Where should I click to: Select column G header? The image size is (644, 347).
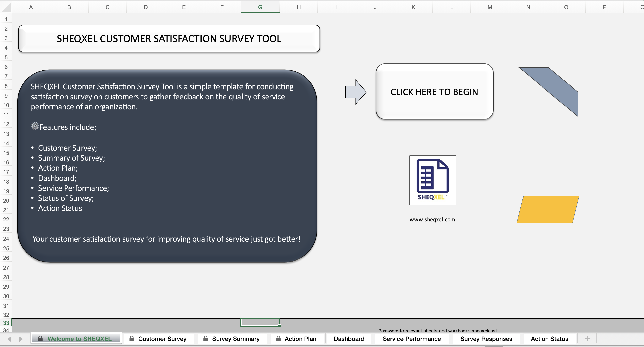(x=260, y=7)
